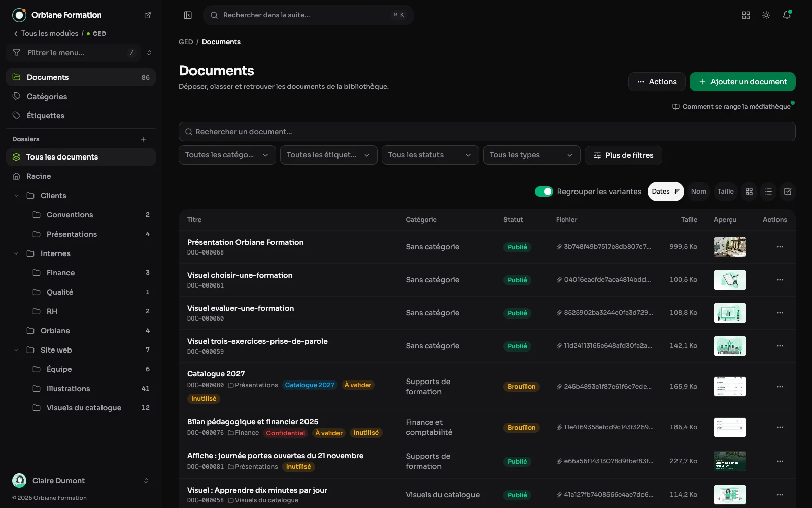Screen dimensions: 812x508
Task: Switch to grid view layout
Action: coord(749,192)
